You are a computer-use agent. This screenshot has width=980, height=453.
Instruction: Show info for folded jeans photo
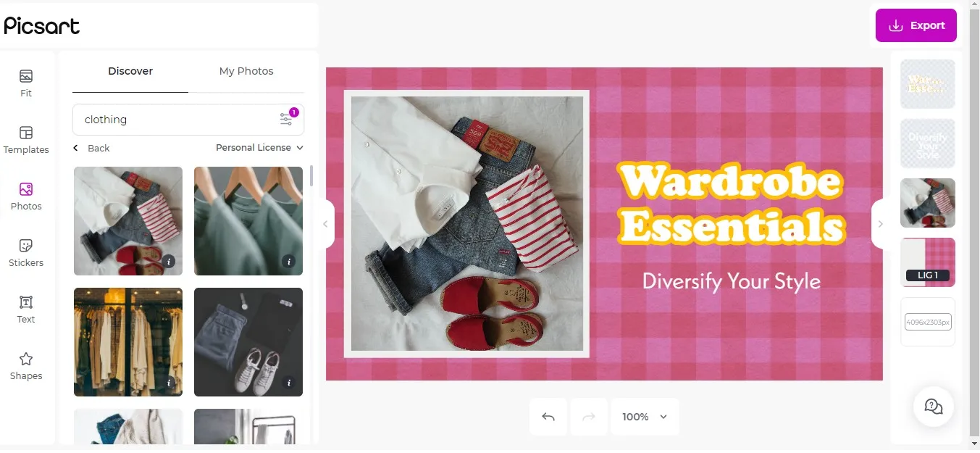tap(169, 262)
